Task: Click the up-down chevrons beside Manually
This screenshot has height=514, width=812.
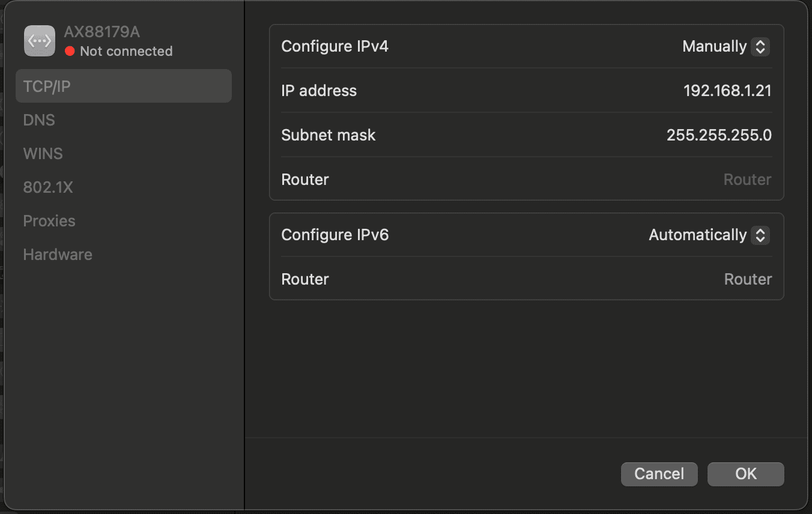Action: 760,47
